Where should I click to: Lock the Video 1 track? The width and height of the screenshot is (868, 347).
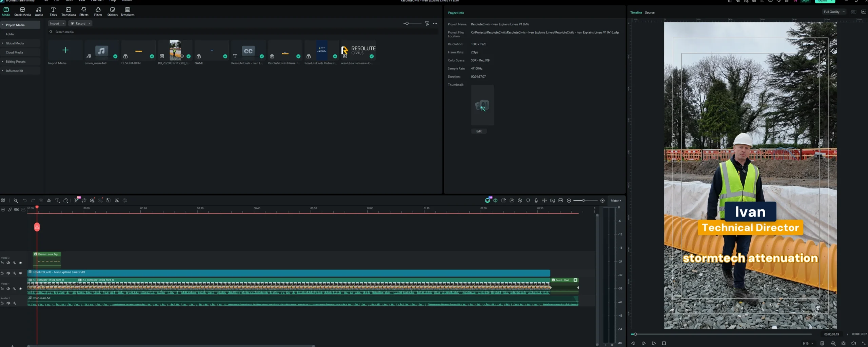pos(2,289)
